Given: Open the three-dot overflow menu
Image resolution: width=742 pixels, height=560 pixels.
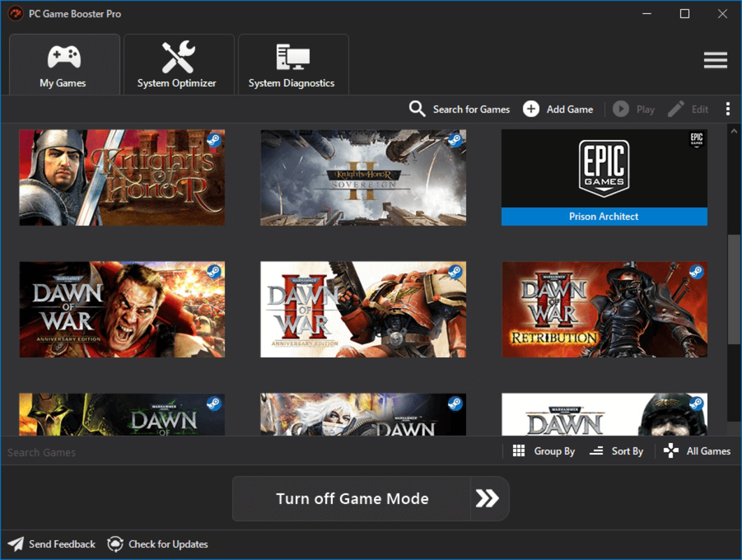Looking at the screenshot, I should 728,109.
